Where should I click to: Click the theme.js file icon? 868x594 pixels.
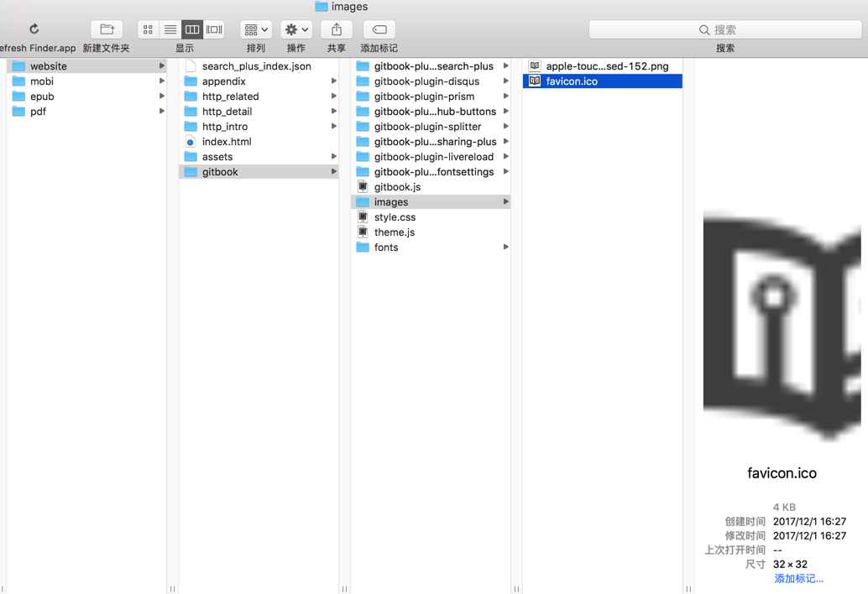[x=363, y=232]
